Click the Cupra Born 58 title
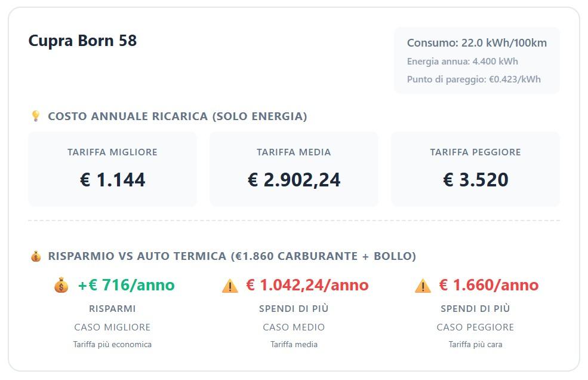The image size is (588, 380). point(82,41)
